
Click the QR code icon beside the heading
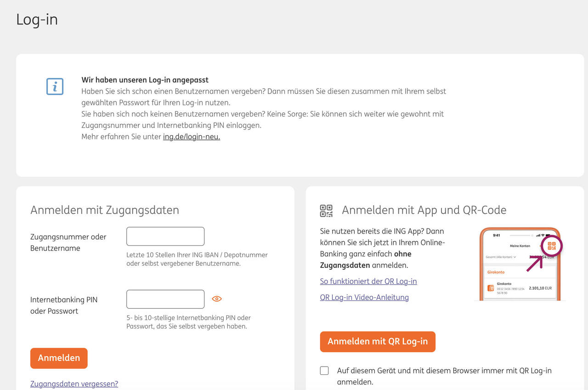point(326,211)
